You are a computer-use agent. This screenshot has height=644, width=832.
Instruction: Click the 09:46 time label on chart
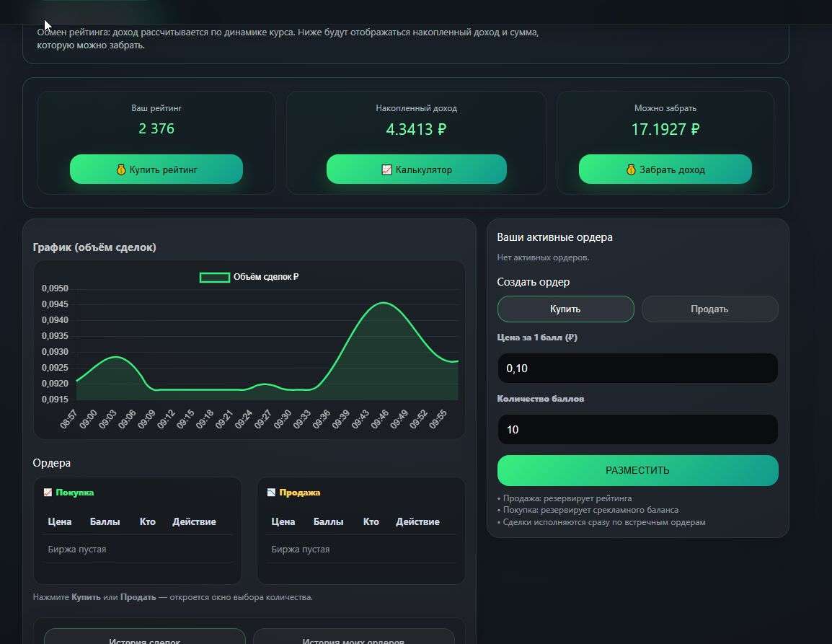click(380, 419)
